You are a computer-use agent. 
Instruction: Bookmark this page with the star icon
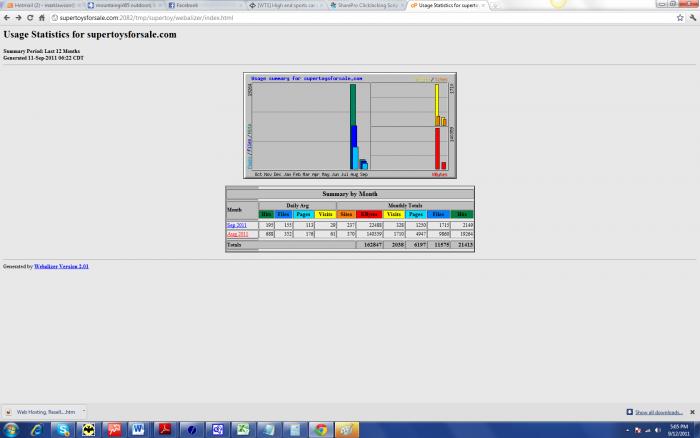(680, 18)
